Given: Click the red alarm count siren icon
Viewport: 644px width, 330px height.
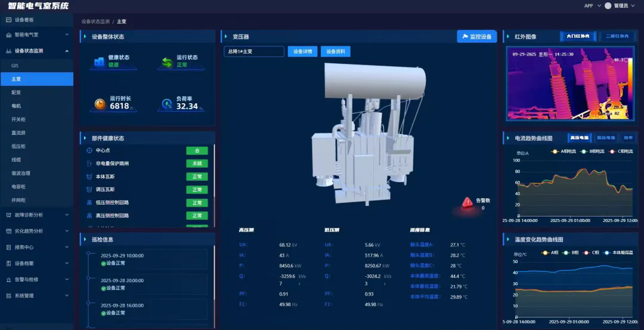Looking at the screenshot, I should (x=467, y=204).
